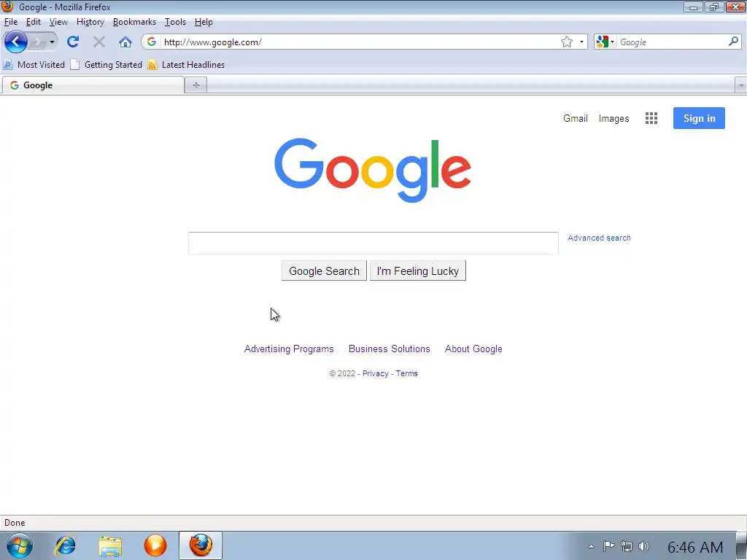Open Action Center flag icon

(x=608, y=546)
